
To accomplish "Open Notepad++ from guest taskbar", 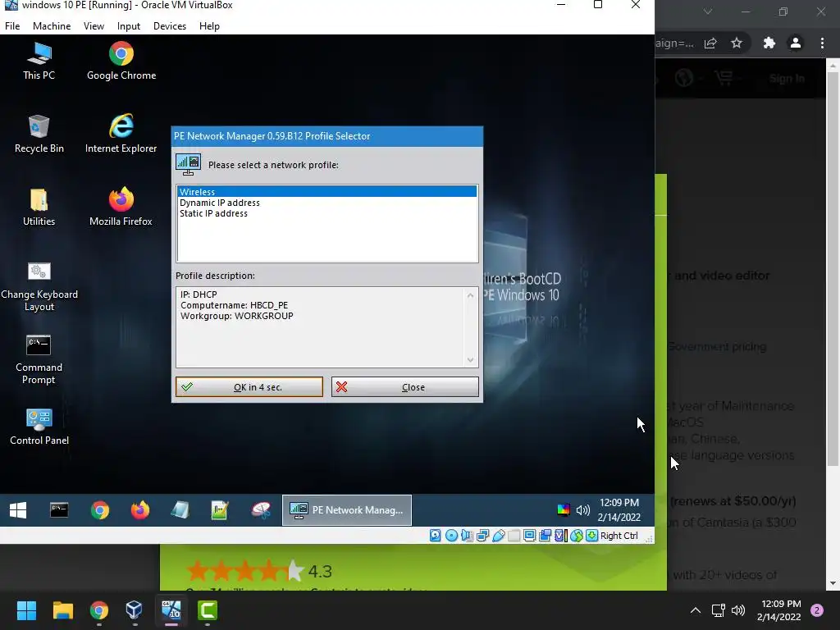I will [x=220, y=510].
